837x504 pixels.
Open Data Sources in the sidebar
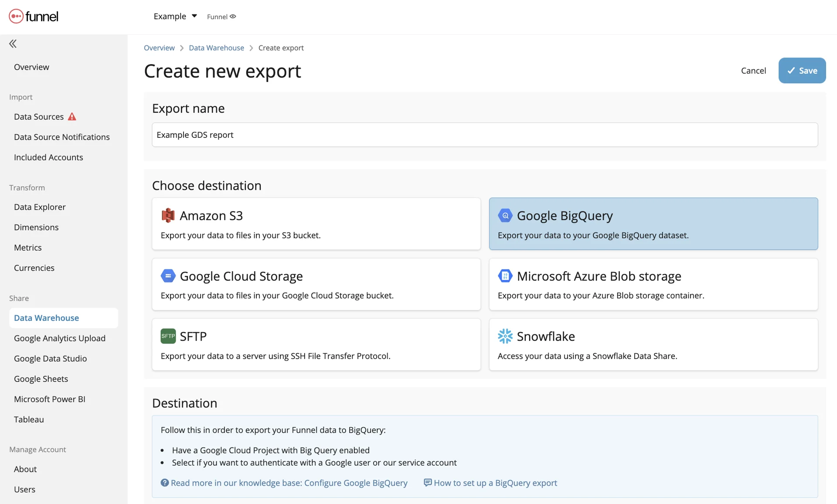click(x=39, y=116)
